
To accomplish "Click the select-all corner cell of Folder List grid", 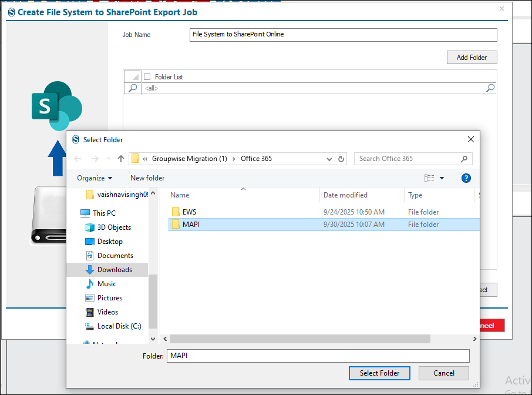I will (133, 76).
